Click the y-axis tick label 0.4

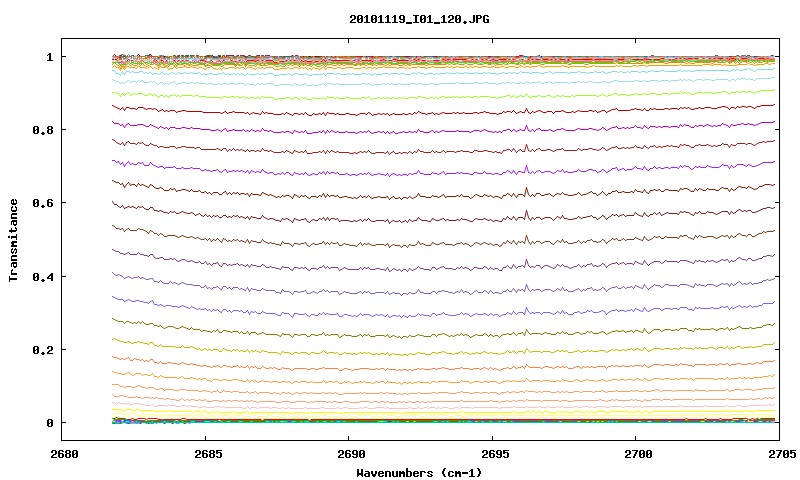click(43, 276)
